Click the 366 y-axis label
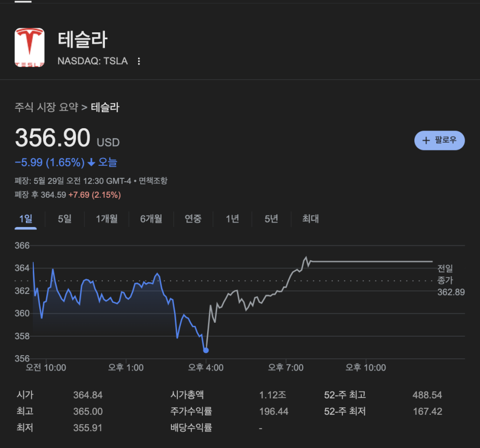 (x=22, y=245)
